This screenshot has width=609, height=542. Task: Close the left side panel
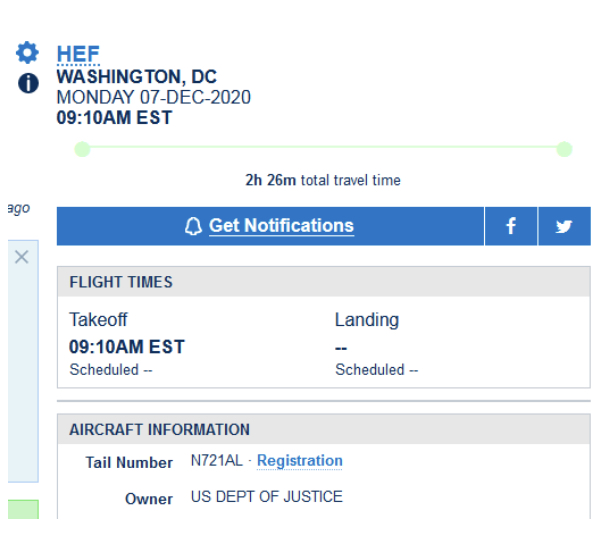tap(22, 257)
